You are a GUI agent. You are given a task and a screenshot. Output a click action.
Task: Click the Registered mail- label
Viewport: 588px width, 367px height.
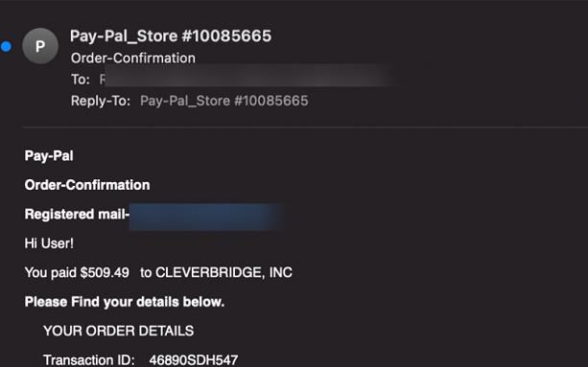(77, 215)
